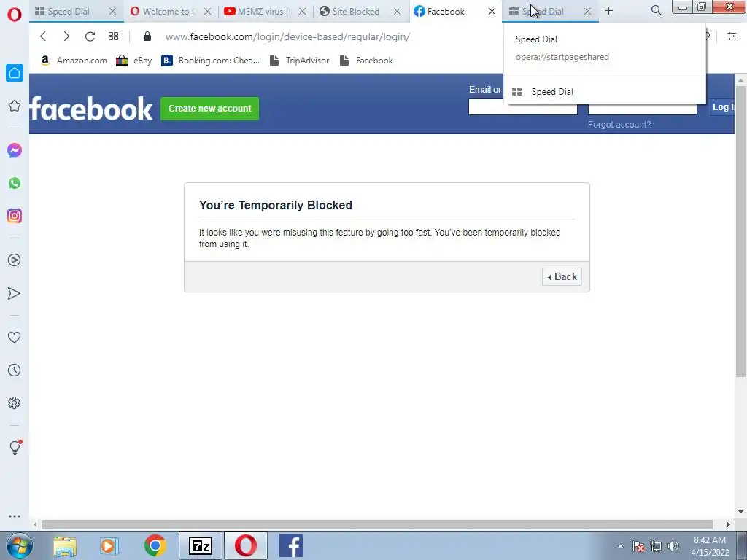747x560 pixels.
Task: Open the lightbulb tips icon in sidebar
Action: tap(15, 447)
